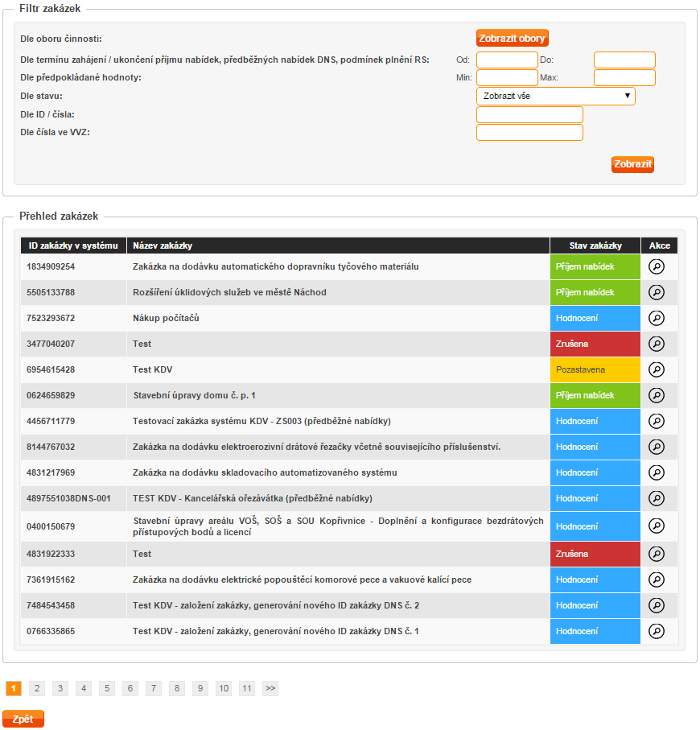Go to page 6

tap(130, 689)
